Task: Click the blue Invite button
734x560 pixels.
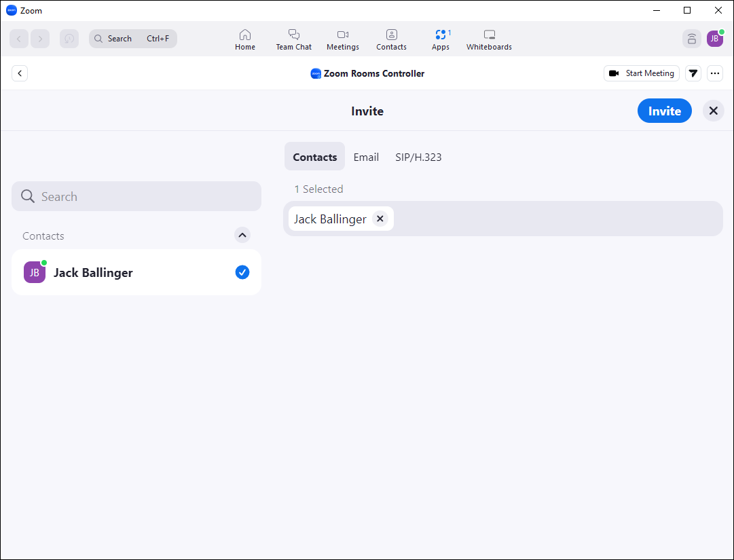Action: click(664, 111)
